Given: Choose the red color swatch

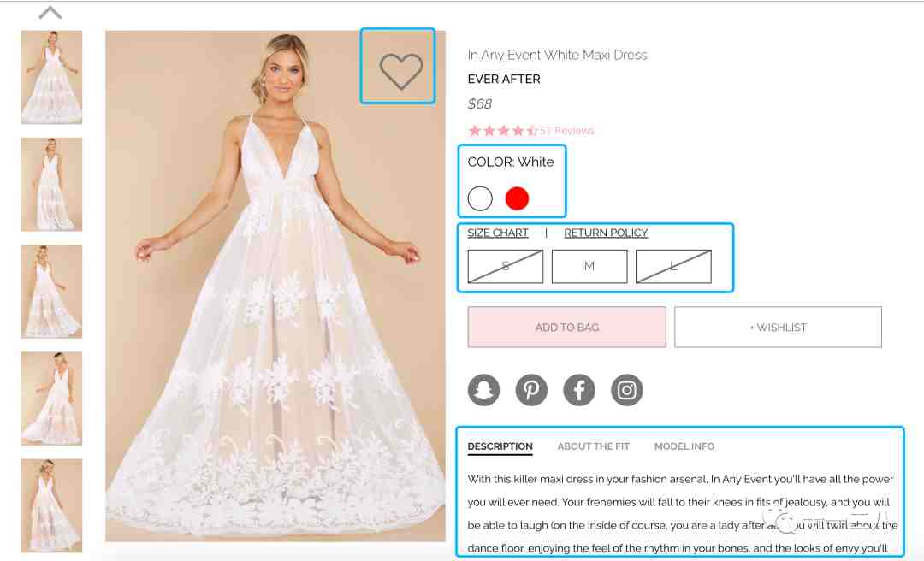Looking at the screenshot, I should coord(518,198).
